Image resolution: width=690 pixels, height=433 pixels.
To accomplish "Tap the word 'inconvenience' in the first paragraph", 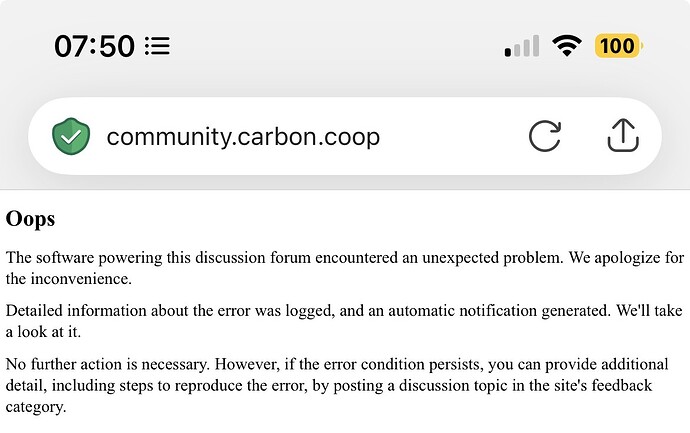I will 80,279.
